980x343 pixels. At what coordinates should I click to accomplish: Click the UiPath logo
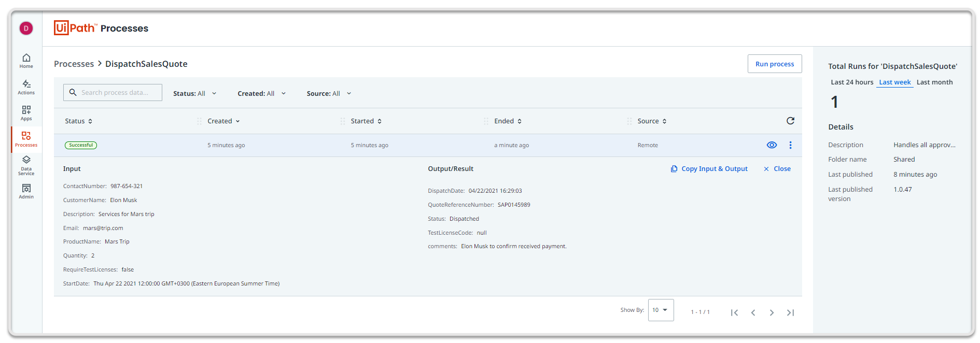point(75,27)
